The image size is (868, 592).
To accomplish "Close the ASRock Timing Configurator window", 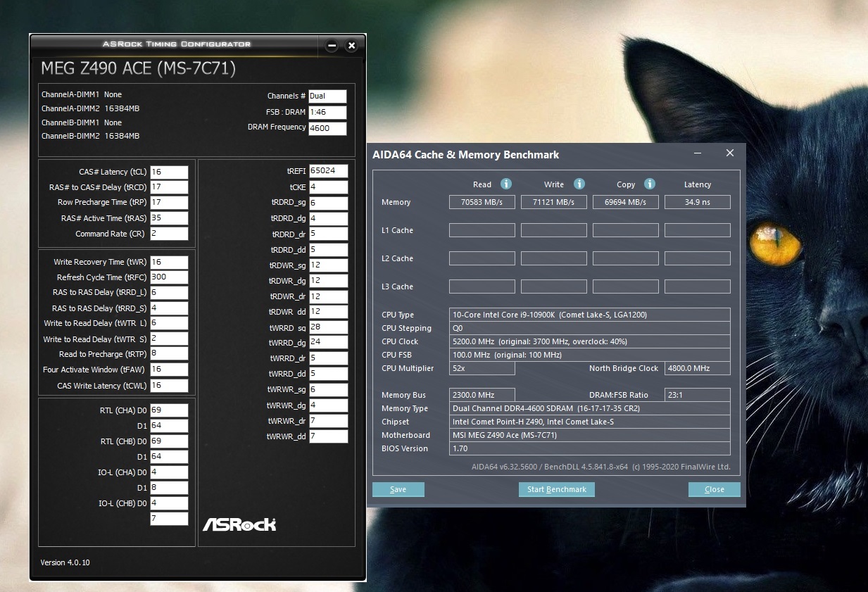I will (351, 46).
